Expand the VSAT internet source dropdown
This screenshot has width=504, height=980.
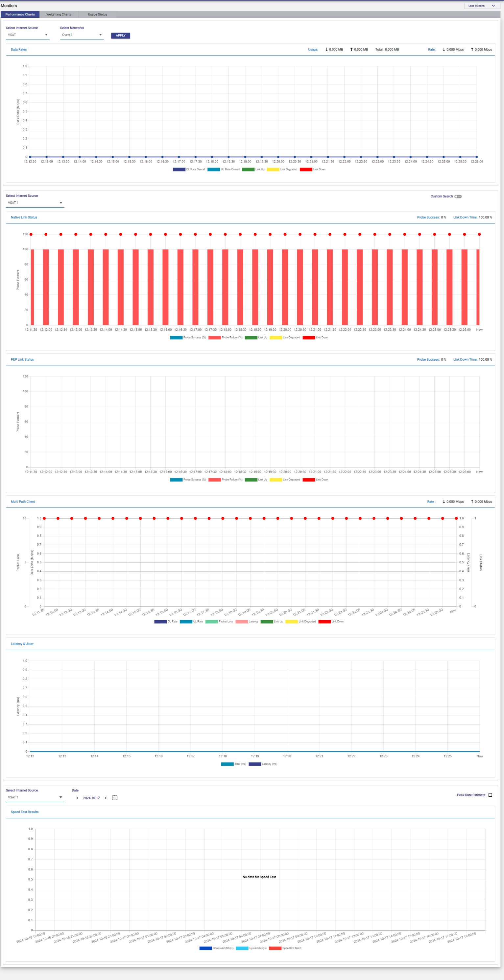(x=27, y=35)
